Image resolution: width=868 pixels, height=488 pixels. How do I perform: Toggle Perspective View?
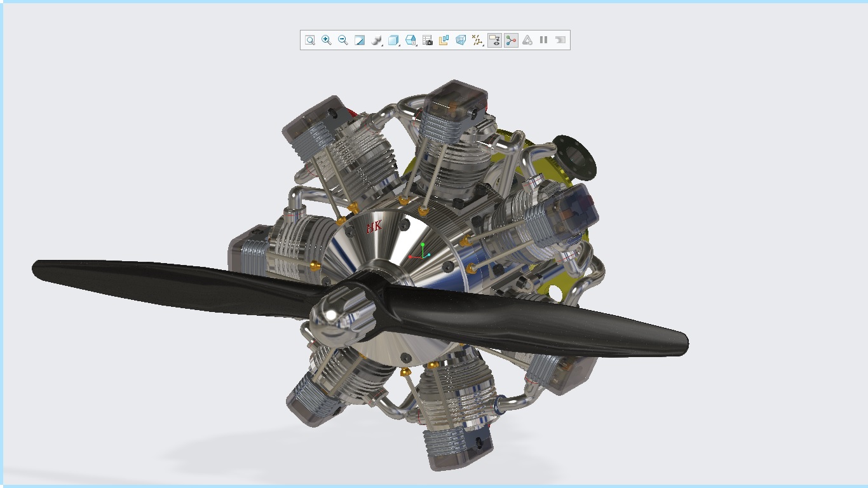pos(461,40)
